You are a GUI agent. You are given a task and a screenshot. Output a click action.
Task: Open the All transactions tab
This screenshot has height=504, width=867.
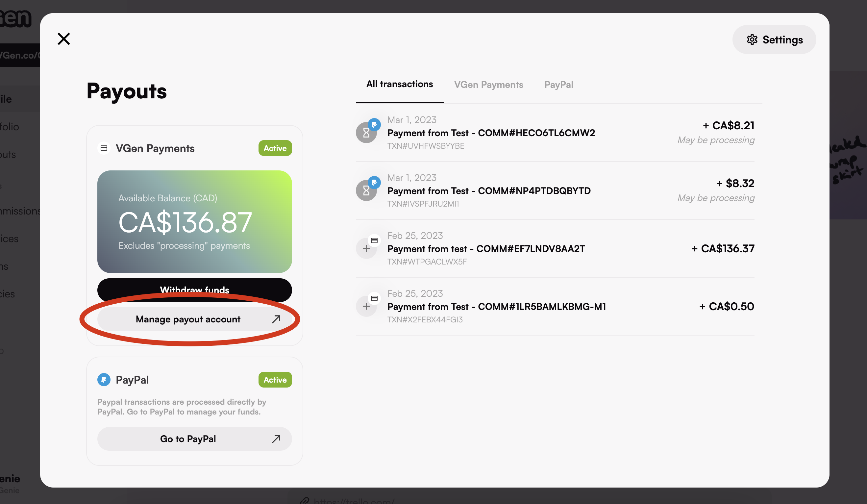pos(399,84)
